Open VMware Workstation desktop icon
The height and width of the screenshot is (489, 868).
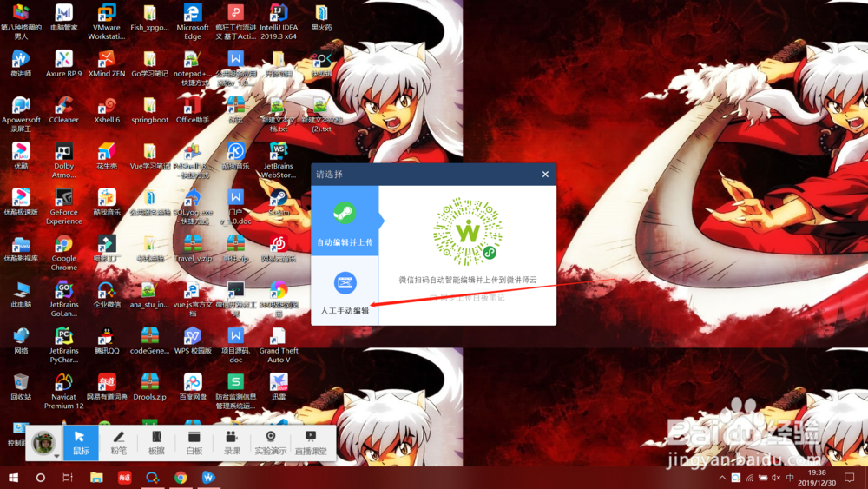click(x=106, y=23)
